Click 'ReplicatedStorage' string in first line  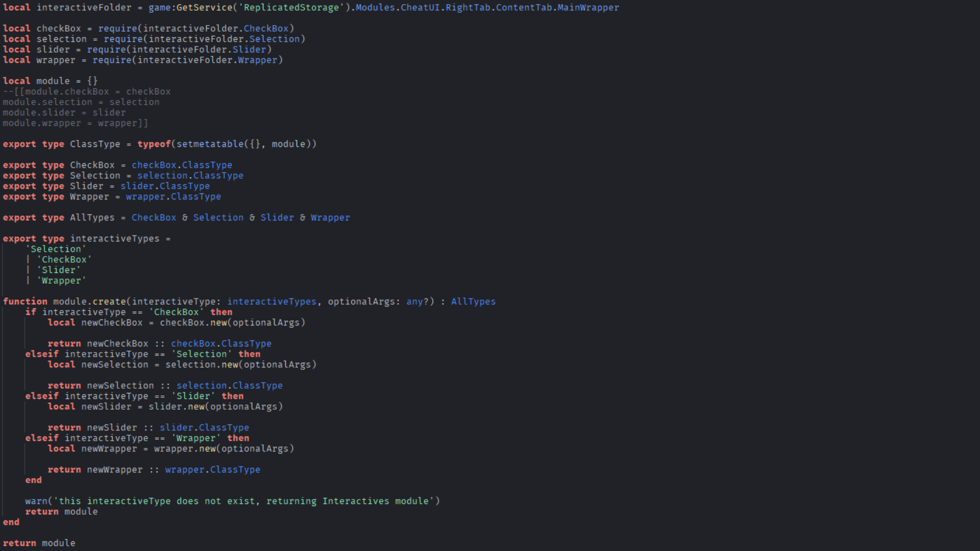click(x=291, y=8)
